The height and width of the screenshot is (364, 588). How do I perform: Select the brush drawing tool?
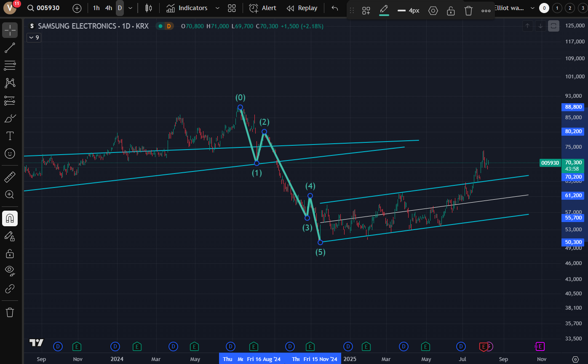pos(10,118)
